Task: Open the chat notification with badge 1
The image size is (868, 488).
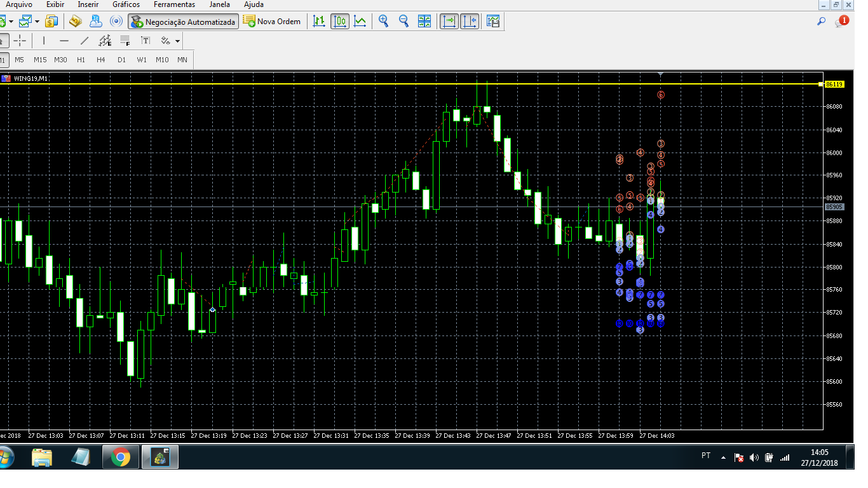Action: pyautogui.click(x=842, y=21)
